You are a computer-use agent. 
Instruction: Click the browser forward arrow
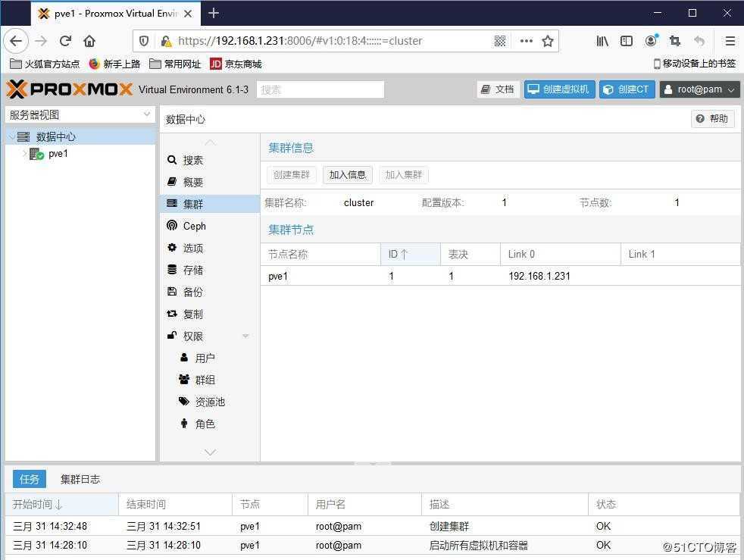(x=41, y=41)
